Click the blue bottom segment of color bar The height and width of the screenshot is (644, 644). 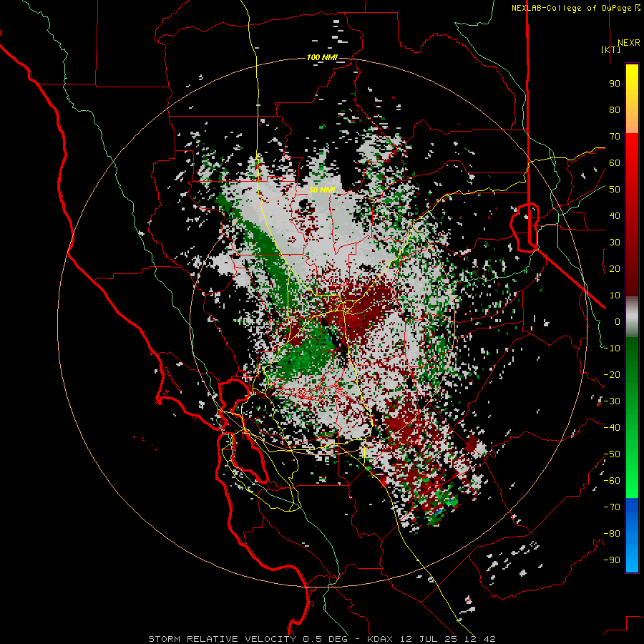point(632,535)
